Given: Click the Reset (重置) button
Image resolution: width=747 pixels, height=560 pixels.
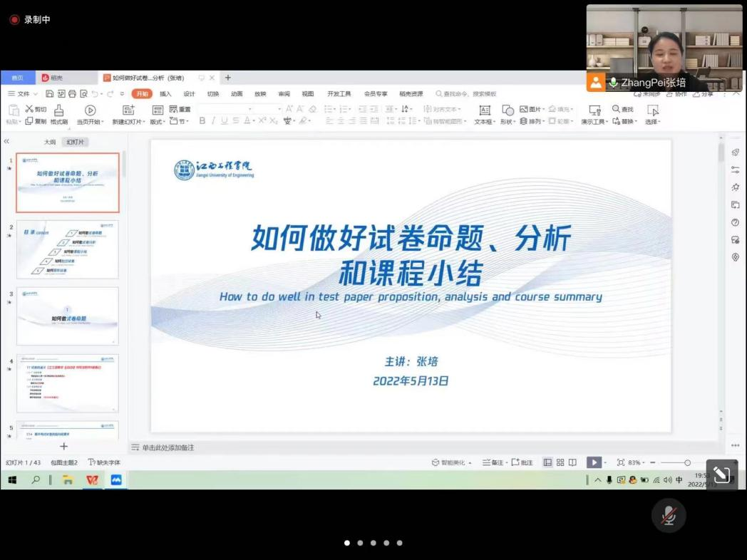Looking at the screenshot, I should click(180, 109).
